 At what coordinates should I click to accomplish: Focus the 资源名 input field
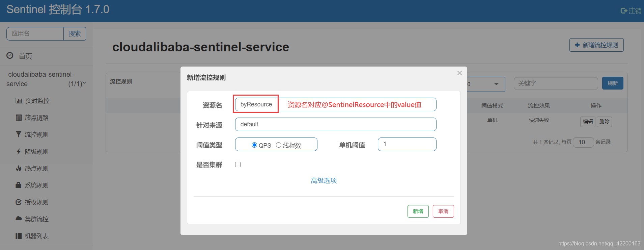(x=336, y=104)
